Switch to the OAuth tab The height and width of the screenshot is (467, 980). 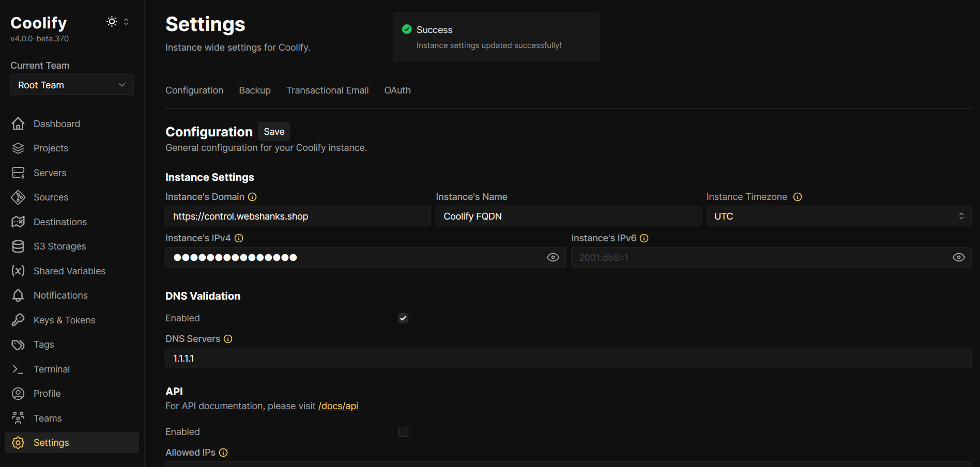click(x=397, y=90)
